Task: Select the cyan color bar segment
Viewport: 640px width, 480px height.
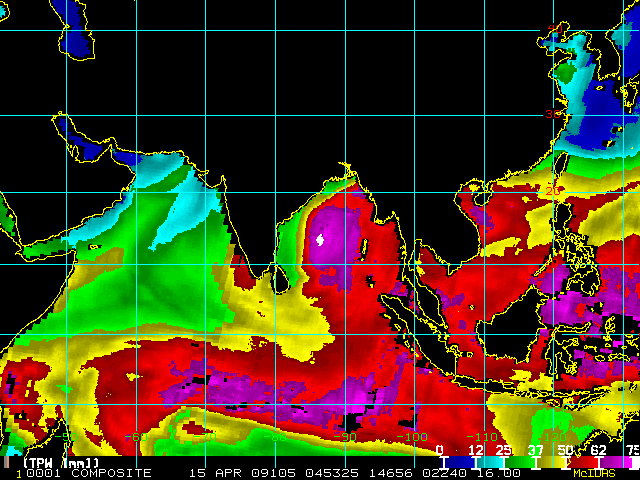Action: pos(490,462)
